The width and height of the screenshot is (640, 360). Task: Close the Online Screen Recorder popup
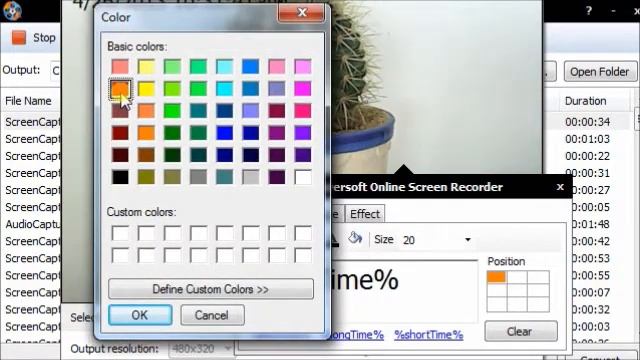click(x=560, y=187)
